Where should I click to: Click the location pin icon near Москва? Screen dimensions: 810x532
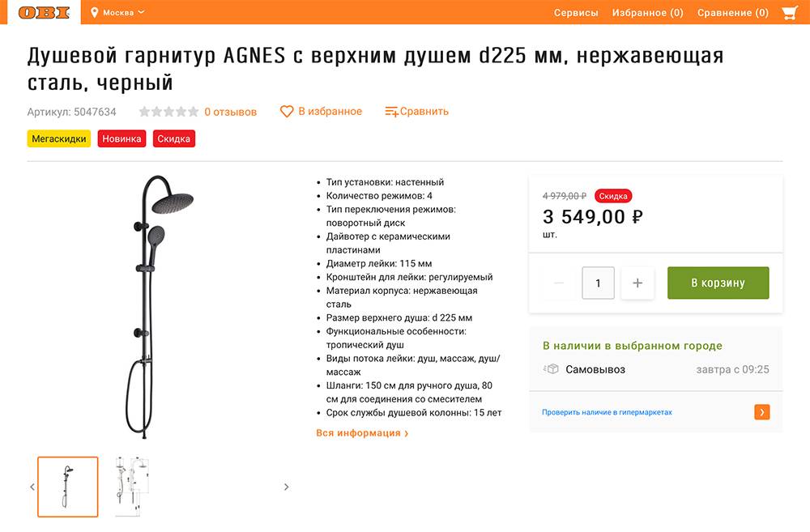94,12
